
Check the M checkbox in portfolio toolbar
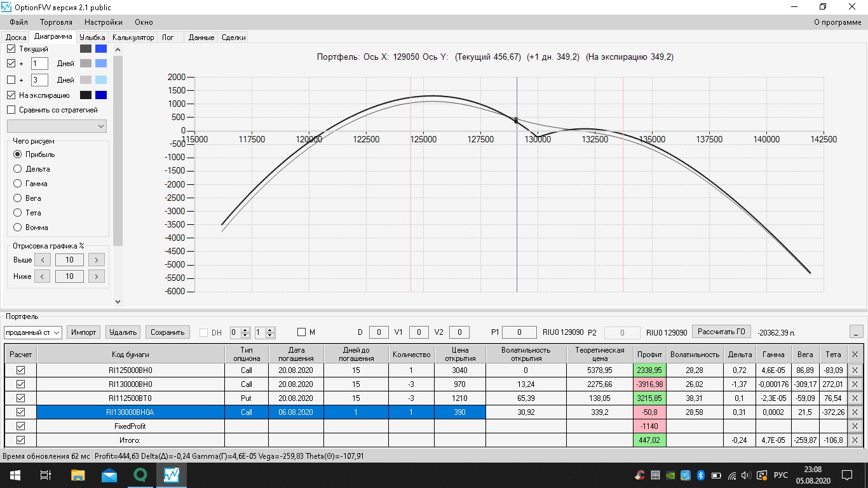[302, 332]
